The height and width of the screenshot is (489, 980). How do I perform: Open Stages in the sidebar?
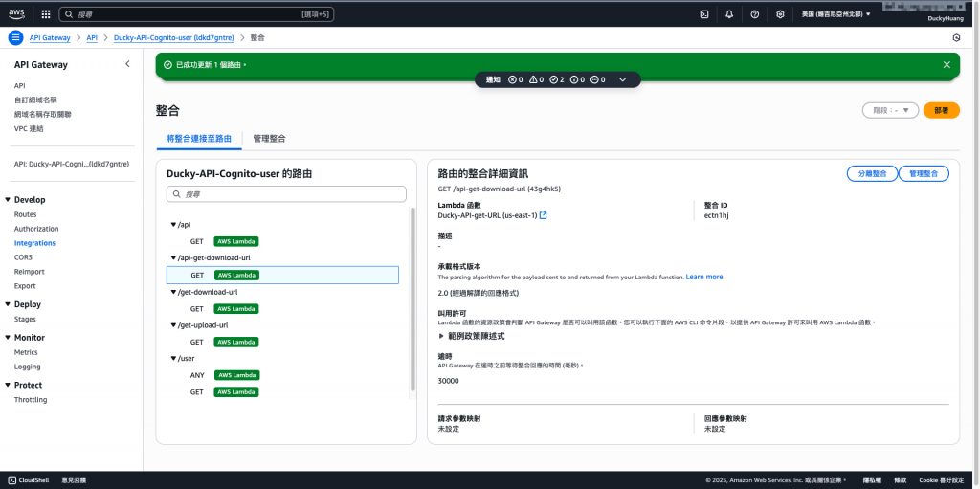[x=25, y=319]
